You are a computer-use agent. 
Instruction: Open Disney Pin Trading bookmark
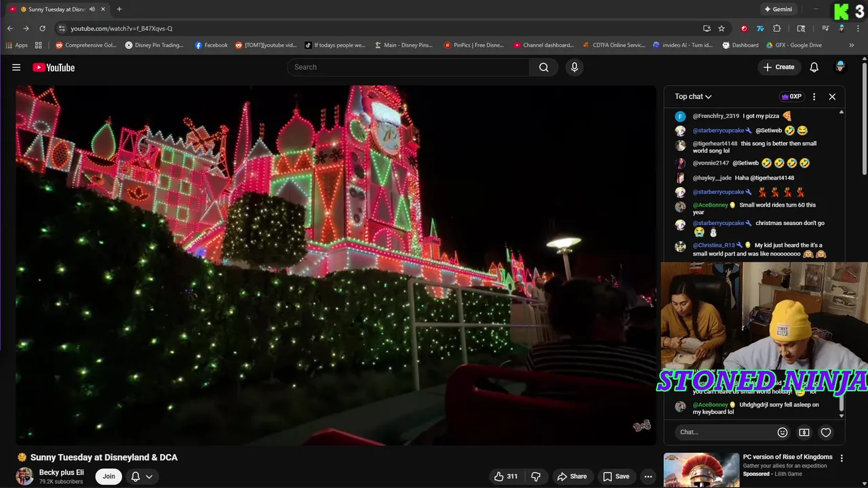154,45
